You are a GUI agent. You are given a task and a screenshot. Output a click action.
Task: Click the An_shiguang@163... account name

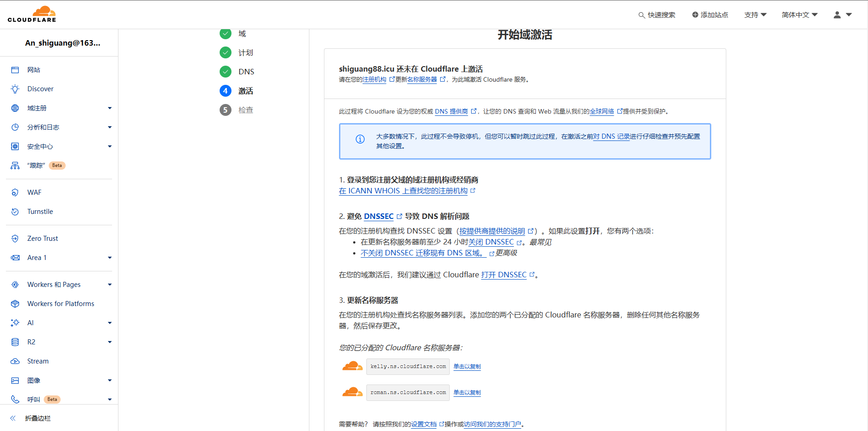(x=63, y=43)
